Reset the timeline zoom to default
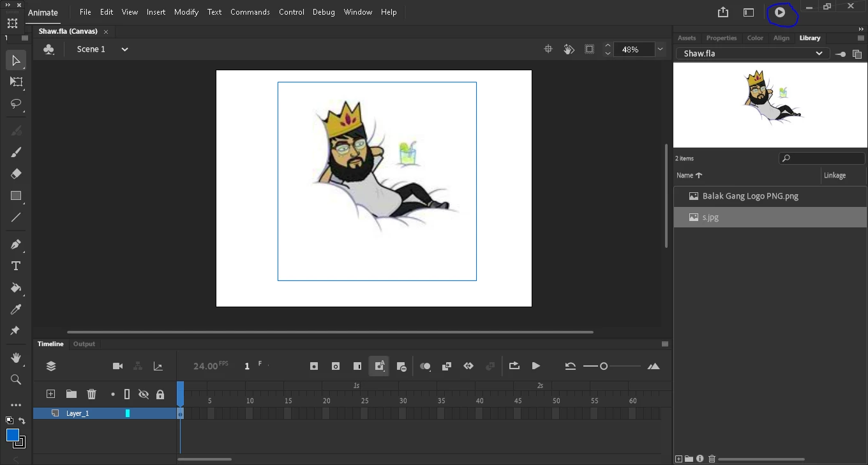The width and height of the screenshot is (868, 465). (570, 366)
